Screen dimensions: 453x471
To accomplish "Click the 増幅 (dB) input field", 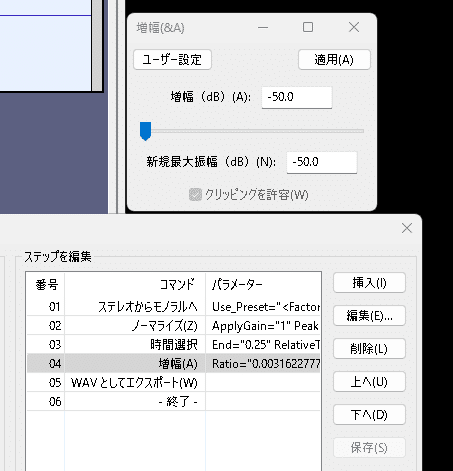I will (x=297, y=97).
